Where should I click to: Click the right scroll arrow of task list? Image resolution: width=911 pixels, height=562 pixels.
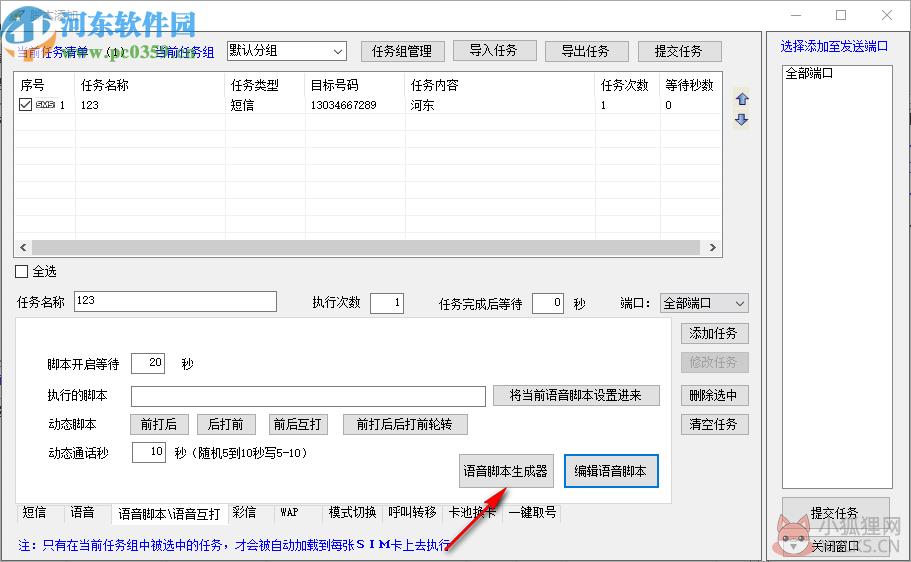[x=712, y=248]
